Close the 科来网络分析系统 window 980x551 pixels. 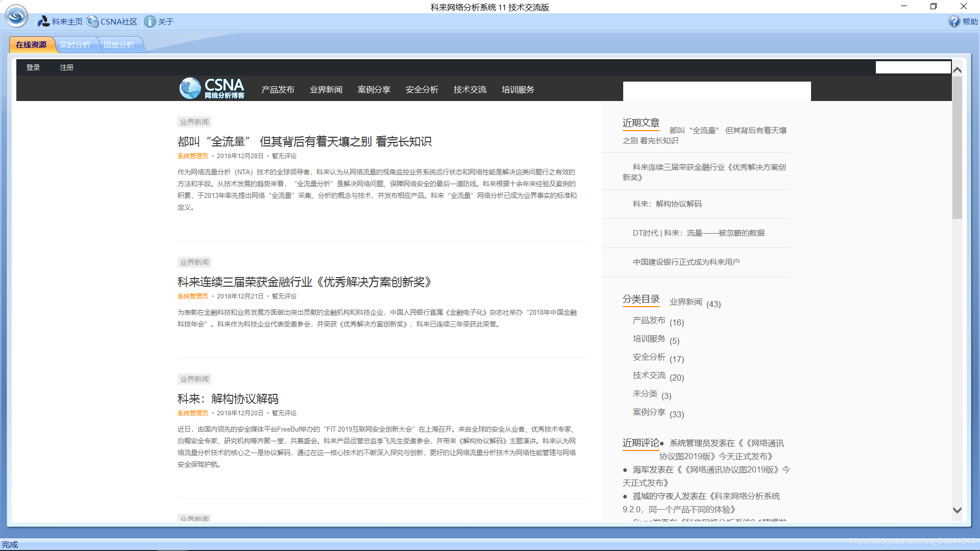click(964, 6)
